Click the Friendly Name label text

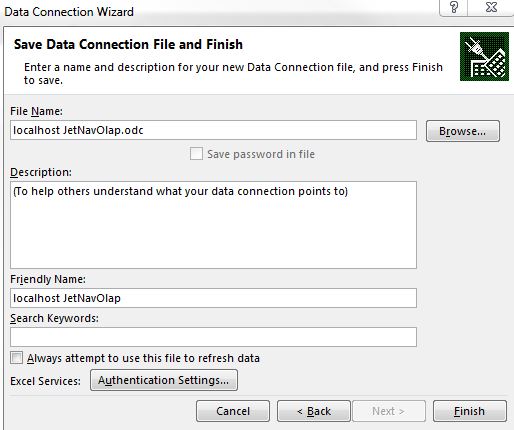[x=48, y=279]
